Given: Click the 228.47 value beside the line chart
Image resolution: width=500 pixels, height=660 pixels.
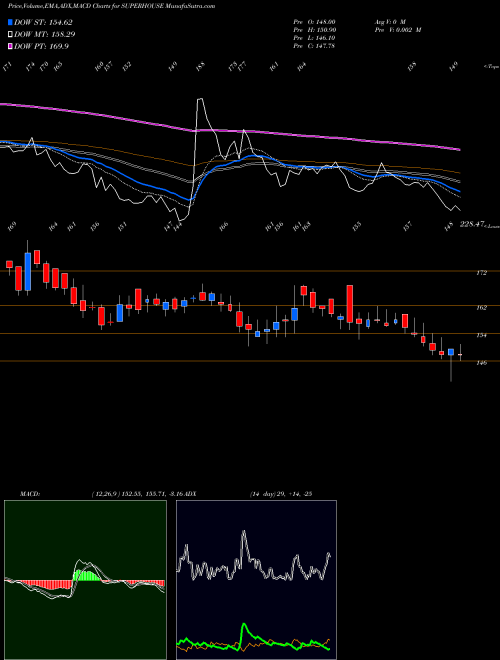Looking at the screenshot, I should (x=473, y=225).
